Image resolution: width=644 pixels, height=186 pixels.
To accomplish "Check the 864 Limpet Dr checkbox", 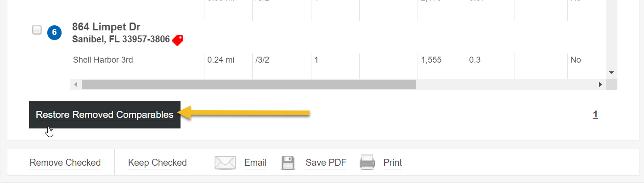I will [x=37, y=30].
